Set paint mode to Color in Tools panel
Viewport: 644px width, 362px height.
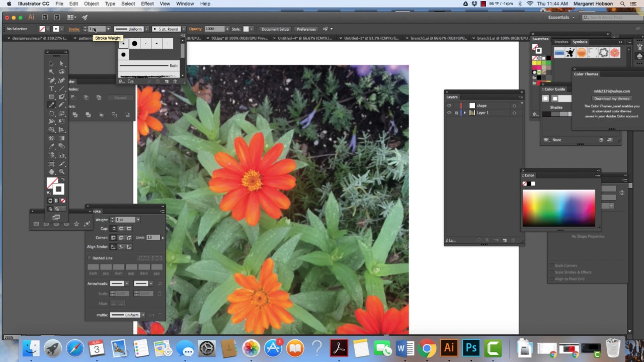(50, 201)
